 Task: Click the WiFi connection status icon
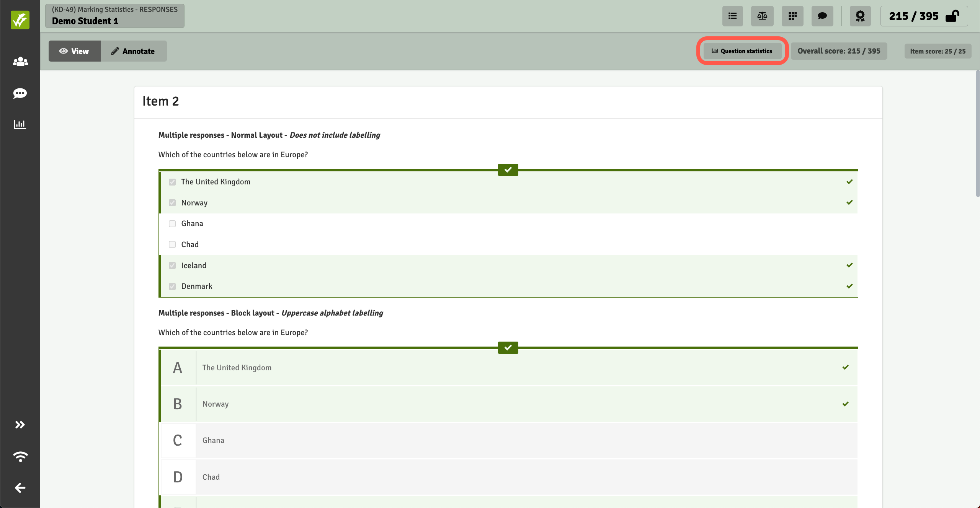point(20,456)
